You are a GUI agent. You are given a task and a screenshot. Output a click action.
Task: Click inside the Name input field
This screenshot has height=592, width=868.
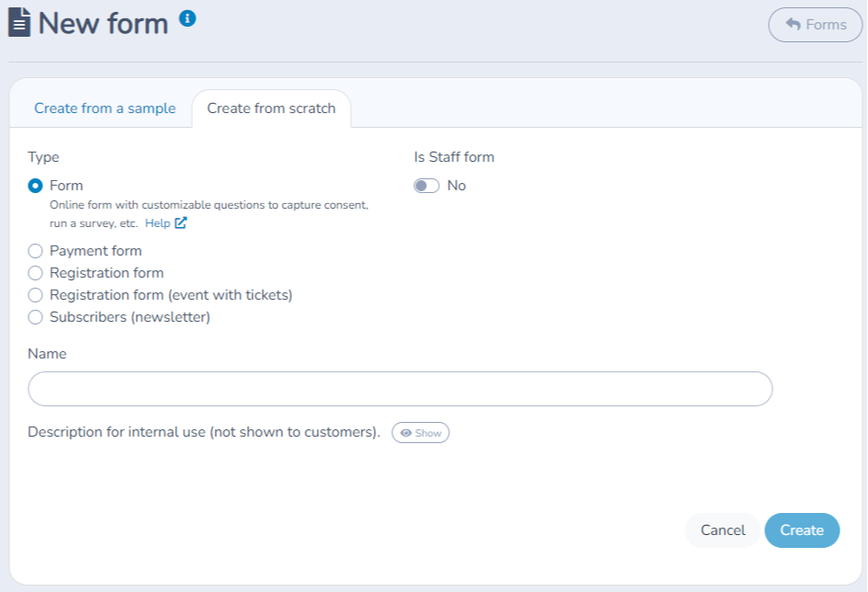click(400, 388)
